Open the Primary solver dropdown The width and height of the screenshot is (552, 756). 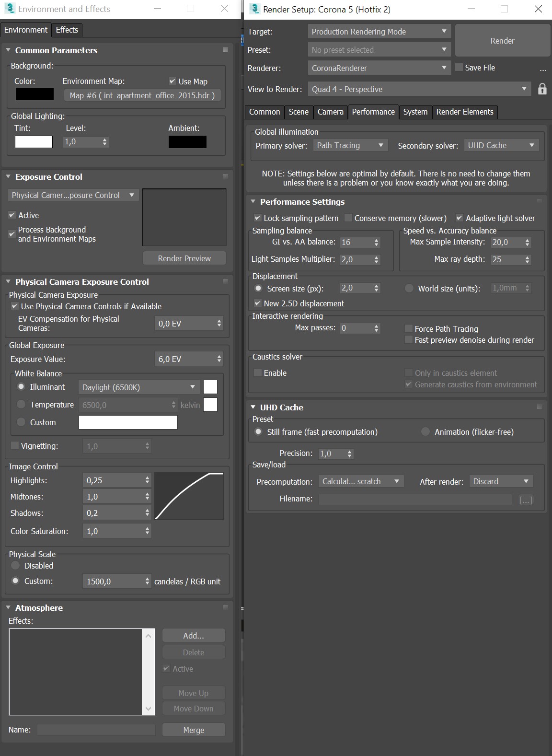coord(351,145)
